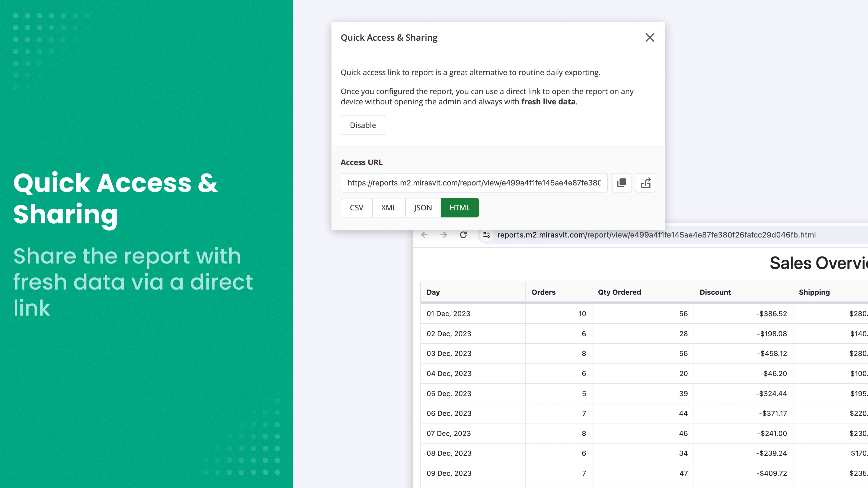Select the Orders column header
Image resolution: width=868 pixels, height=488 pixels.
(543, 292)
